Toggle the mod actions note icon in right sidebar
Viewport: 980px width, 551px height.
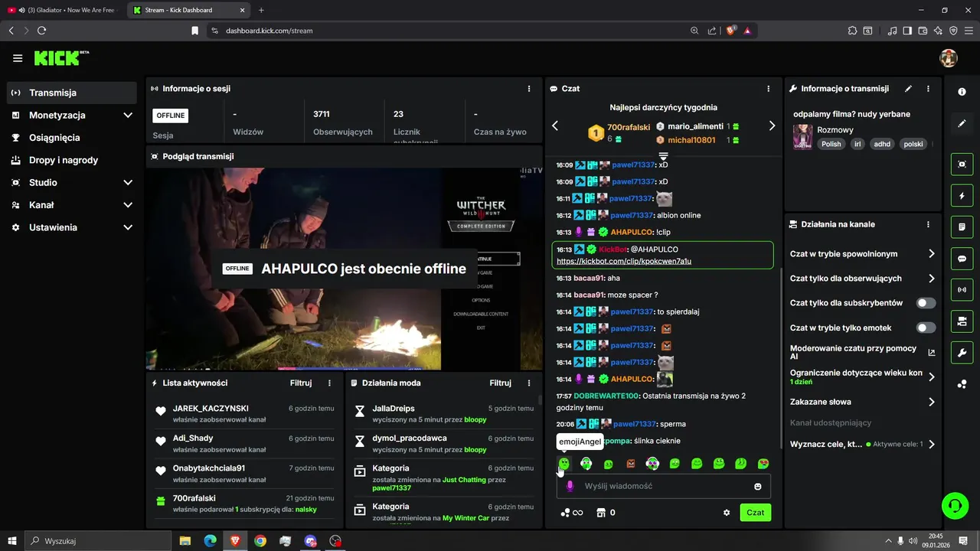[x=962, y=227]
